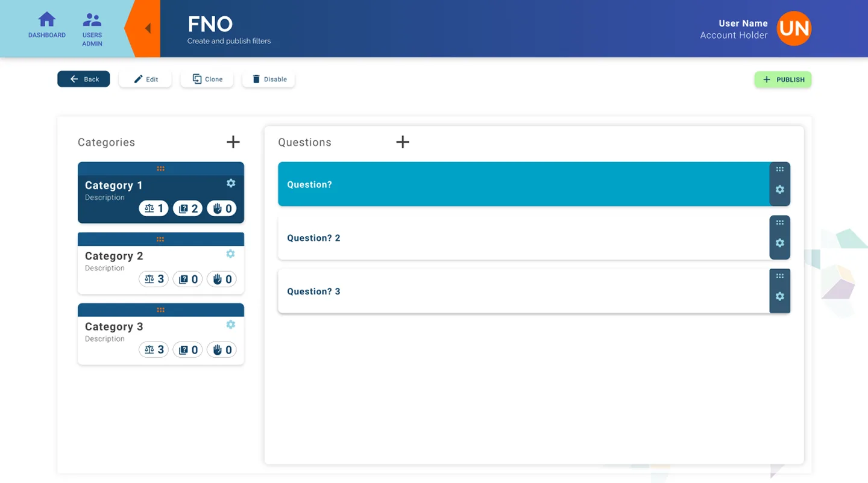Click Category 2 scales badge
The width and height of the screenshot is (868, 483).
[154, 279]
